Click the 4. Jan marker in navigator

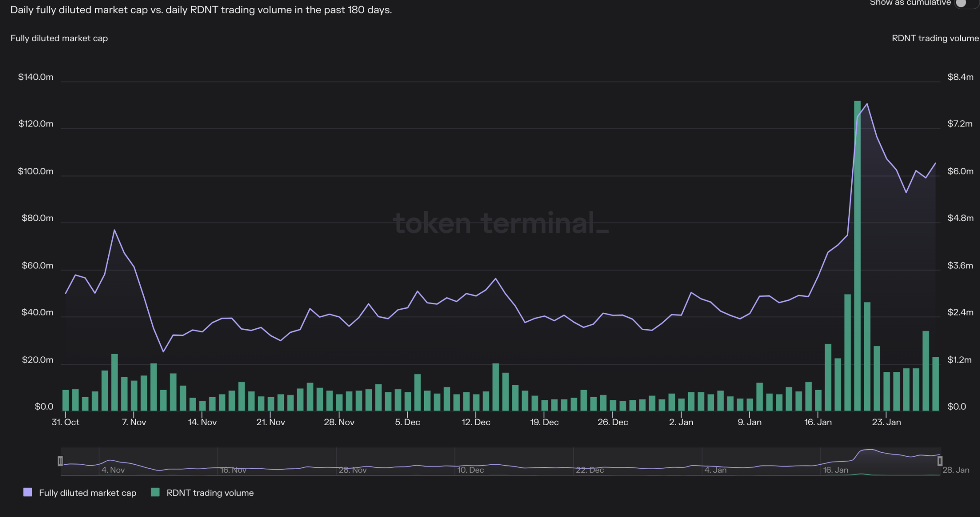coord(716,470)
